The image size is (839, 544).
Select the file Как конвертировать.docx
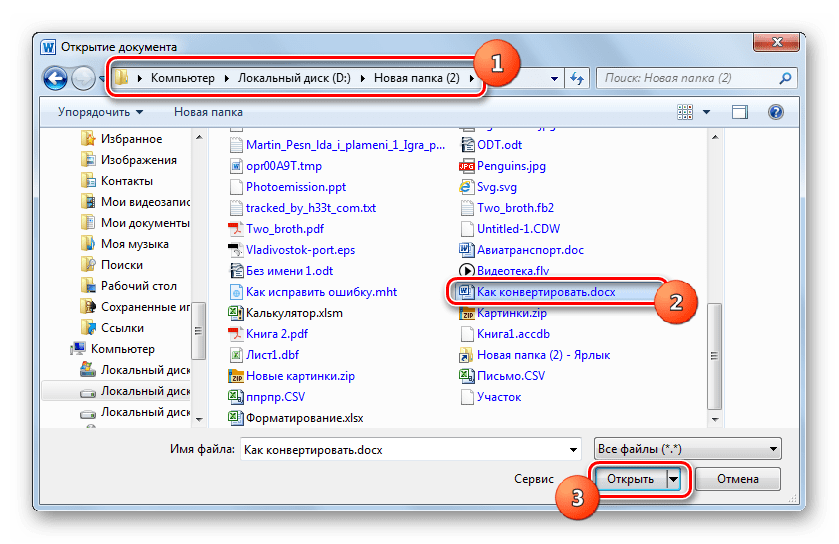point(546,292)
